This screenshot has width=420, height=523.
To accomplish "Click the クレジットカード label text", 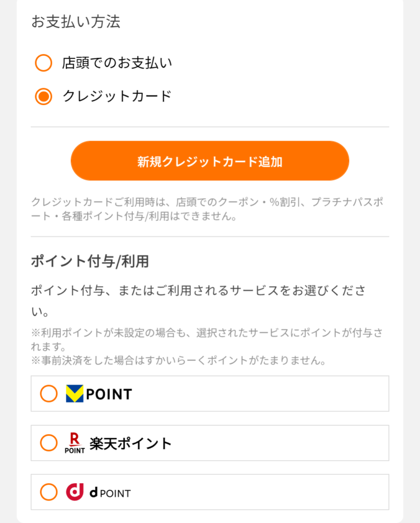I will tap(117, 96).
